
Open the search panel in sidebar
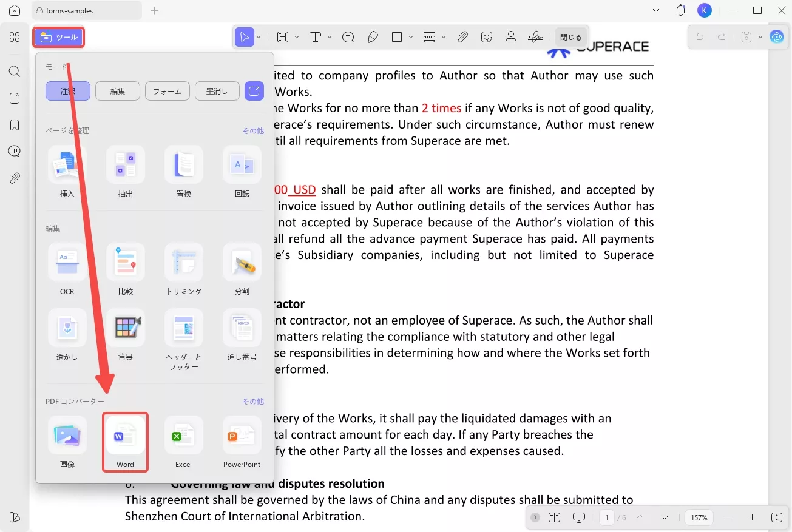pyautogui.click(x=15, y=72)
